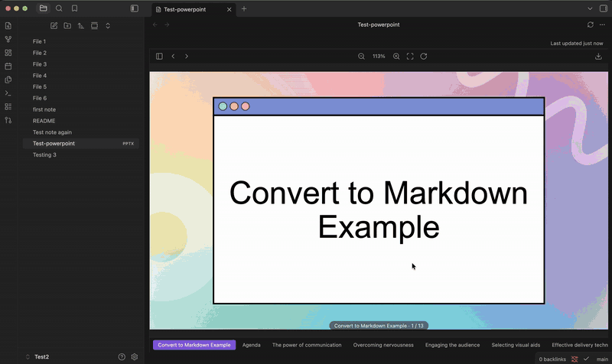Click the 113% zoom level
This screenshot has height=364, width=612.
click(x=379, y=56)
